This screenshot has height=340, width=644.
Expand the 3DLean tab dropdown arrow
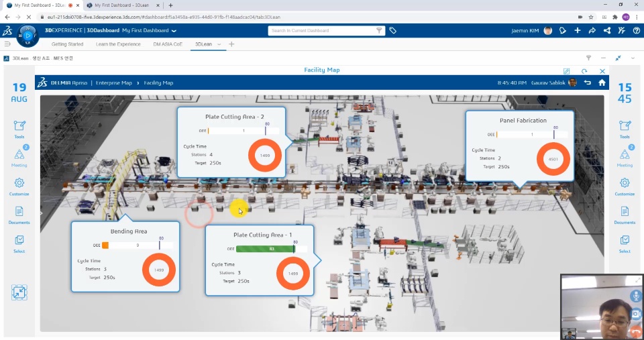(219, 44)
